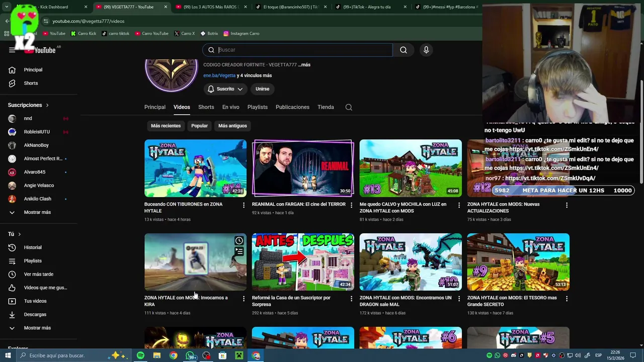
Task: Open Principal in the sidebar
Action: click(33, 70)
